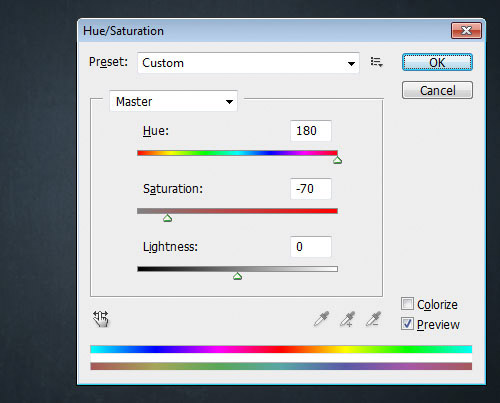Focus the Lightness field showing 0
Screen dimensions: 500x403
pyautogui.click(x=311, y=247)
